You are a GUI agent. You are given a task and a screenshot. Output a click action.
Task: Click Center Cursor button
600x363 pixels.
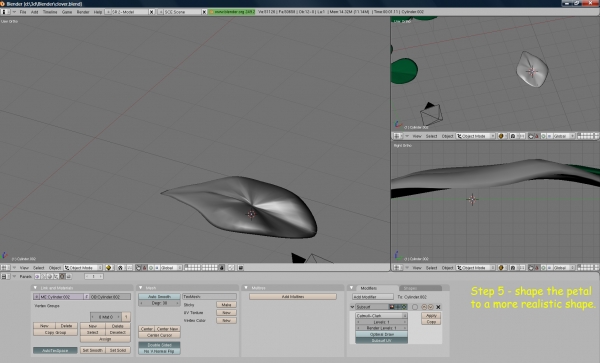(159, 335)
